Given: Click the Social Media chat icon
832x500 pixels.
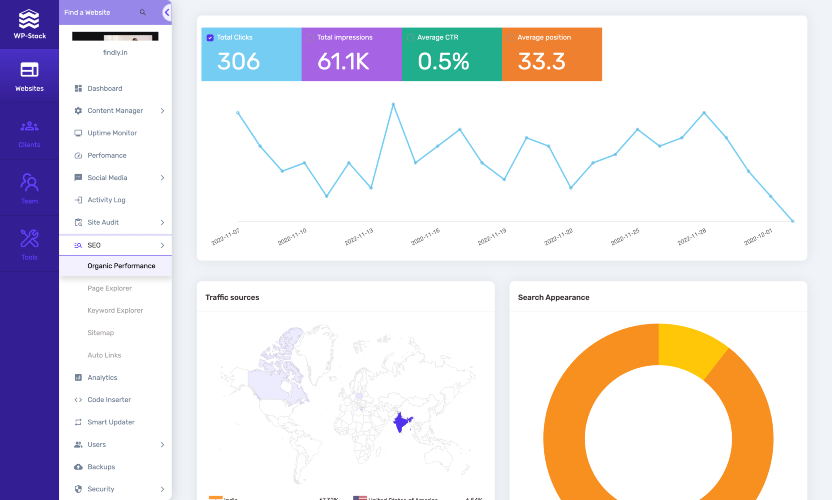Looking at the screenshot, I should click(x=78, y=177).
